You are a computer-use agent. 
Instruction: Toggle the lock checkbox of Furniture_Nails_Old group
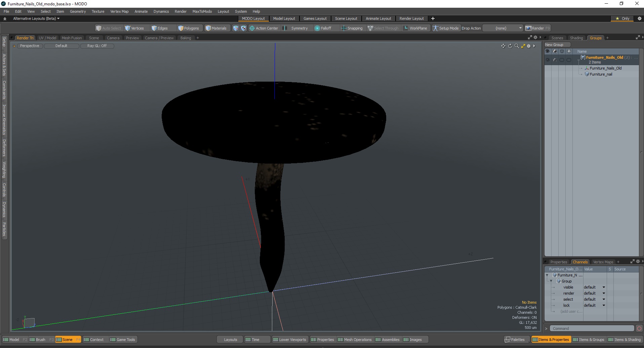tap(569, 60)
